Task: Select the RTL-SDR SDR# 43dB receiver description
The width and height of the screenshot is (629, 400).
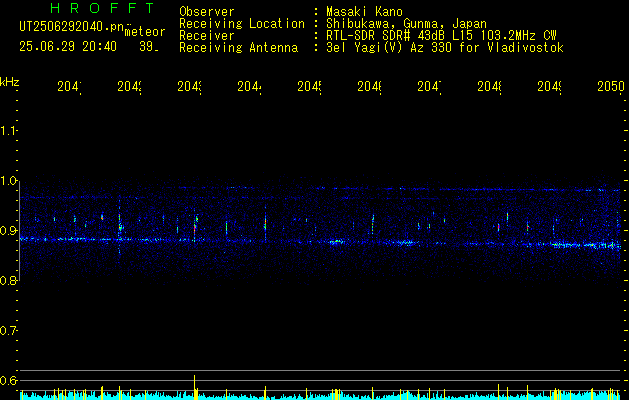Action: tap(441, 36)
